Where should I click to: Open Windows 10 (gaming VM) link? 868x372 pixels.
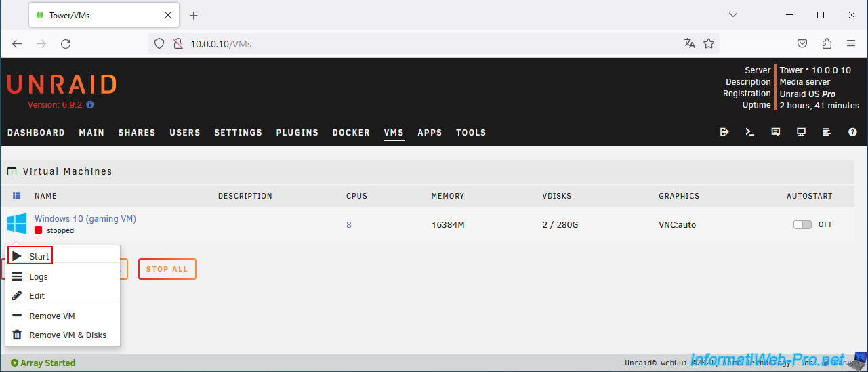coord(85,218)
